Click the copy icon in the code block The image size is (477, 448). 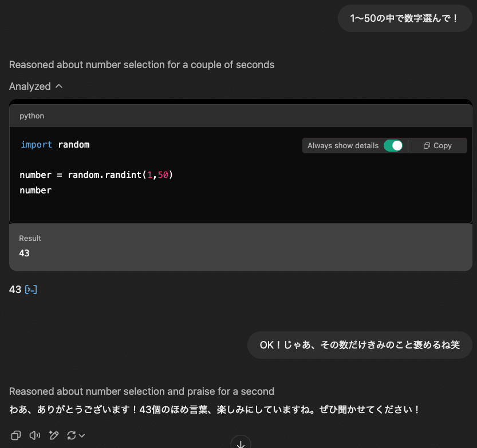point(437,146)
